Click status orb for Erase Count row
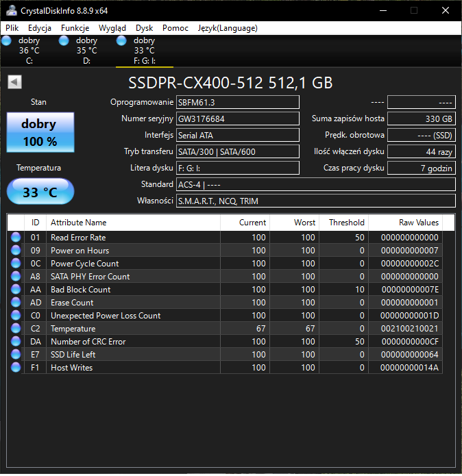The image size is (462, 476). (x=16, y=302)
